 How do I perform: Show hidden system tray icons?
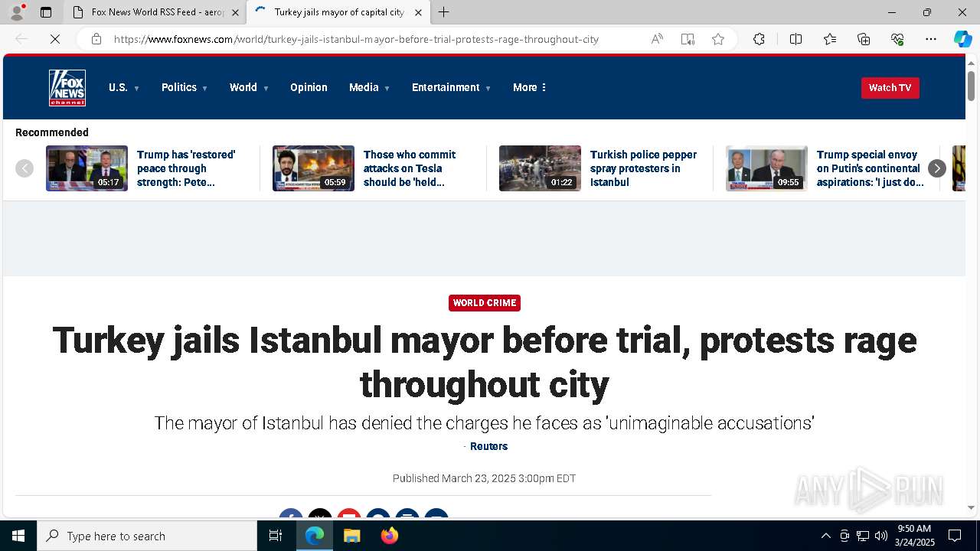point(825,536)
